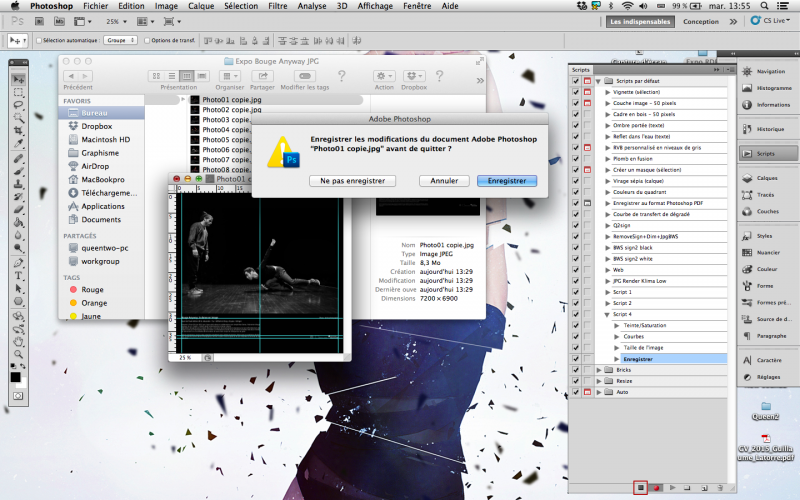Image resolution: width=800 pixels, height=500 pixels.
Task: Click Ne pas enregistrer button
Action: click(x=353, y=181)
